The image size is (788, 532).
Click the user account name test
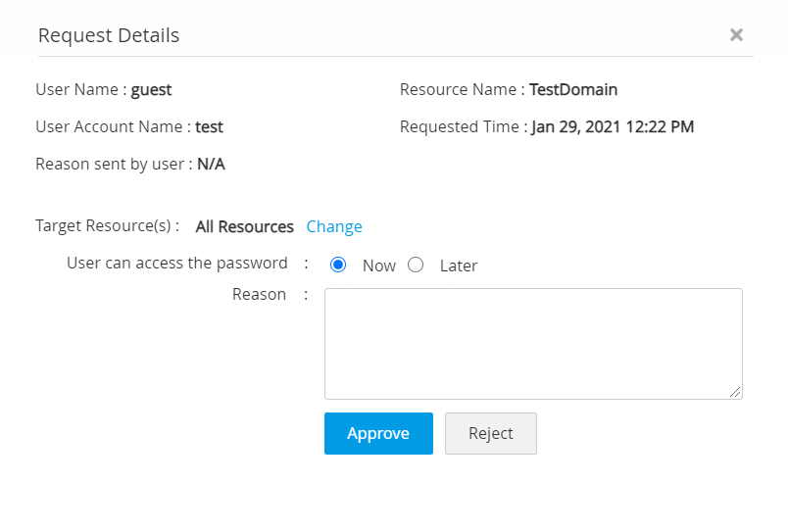[x=209, y=126]
